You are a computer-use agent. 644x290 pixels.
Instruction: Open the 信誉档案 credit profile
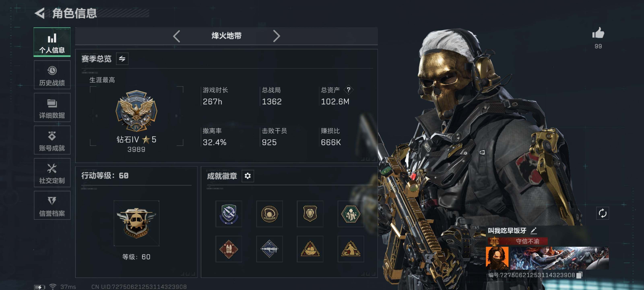click(52, 205)
